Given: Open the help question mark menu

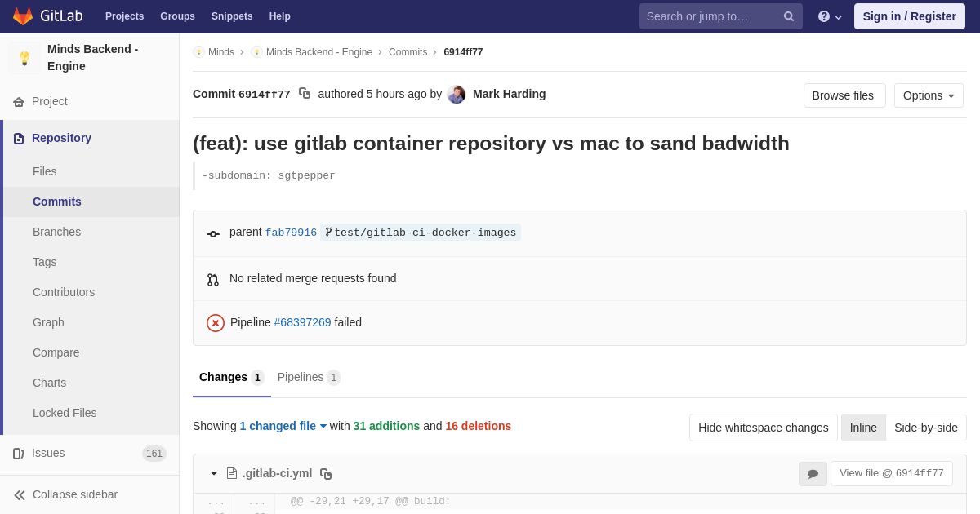Looking at the screenshot, I should tap(829, 16).
